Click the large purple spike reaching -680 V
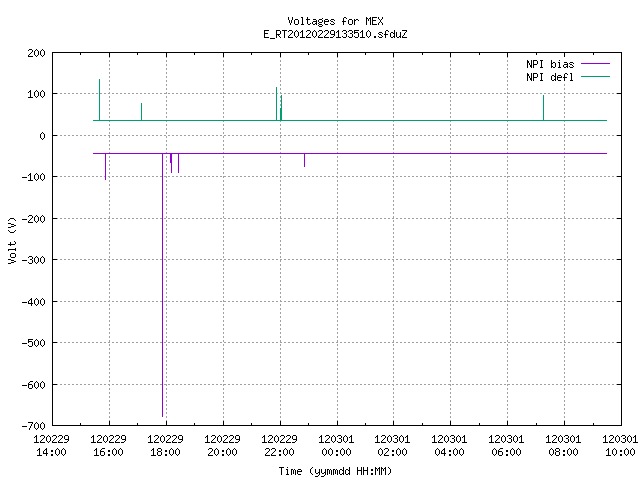640x480 pixels. click(x=162, y=285)
